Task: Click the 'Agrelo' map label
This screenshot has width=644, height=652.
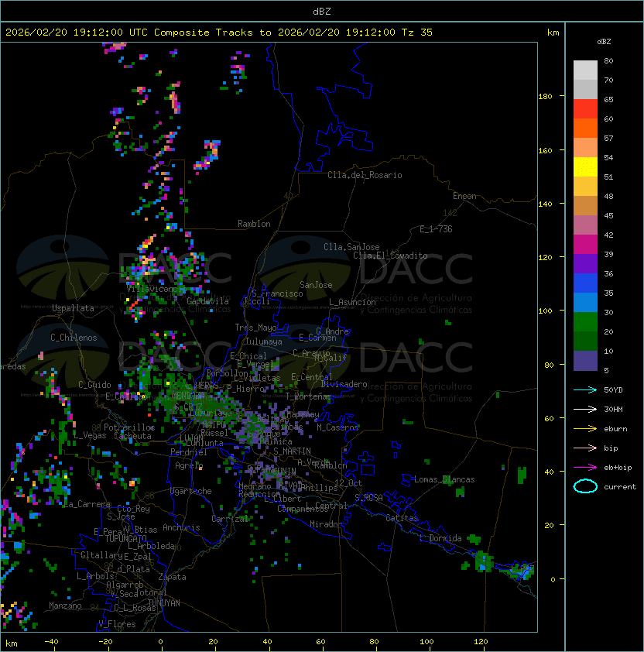Action: [189, 465]
